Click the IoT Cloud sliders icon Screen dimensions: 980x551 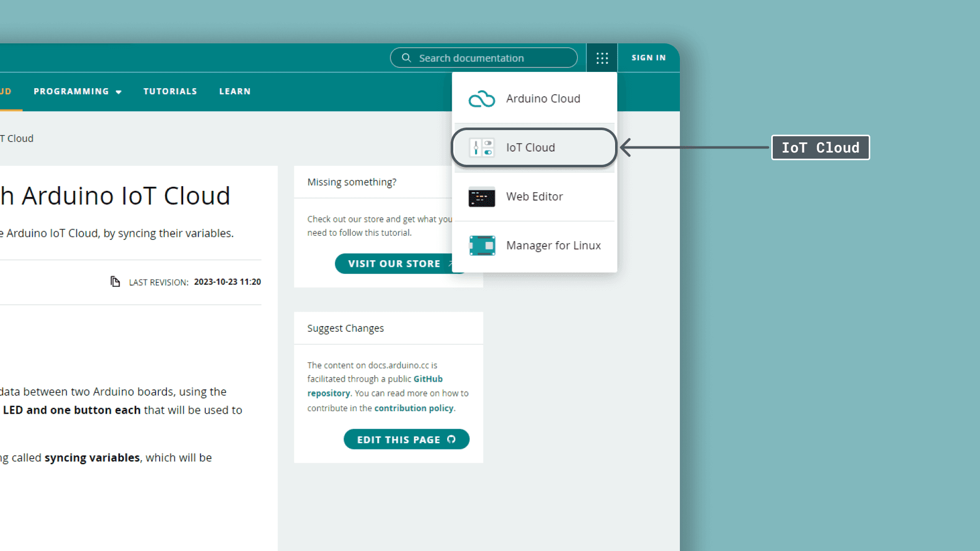pos(481,147)
